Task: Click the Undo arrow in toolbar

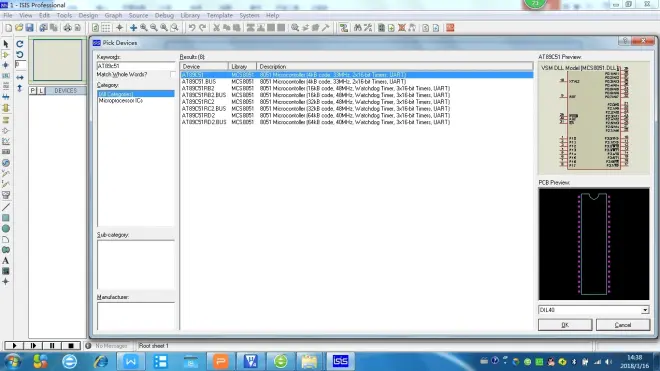Action: [192, 28]
